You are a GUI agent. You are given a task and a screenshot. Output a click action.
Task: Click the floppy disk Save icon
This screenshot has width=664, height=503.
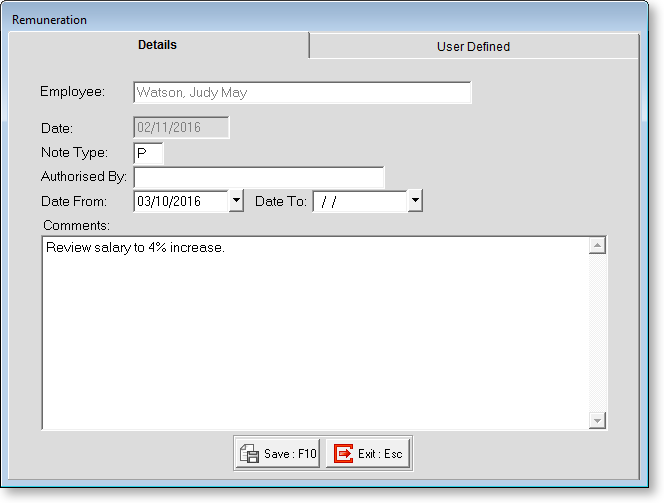pyautogui.click(x=250, y=454)
